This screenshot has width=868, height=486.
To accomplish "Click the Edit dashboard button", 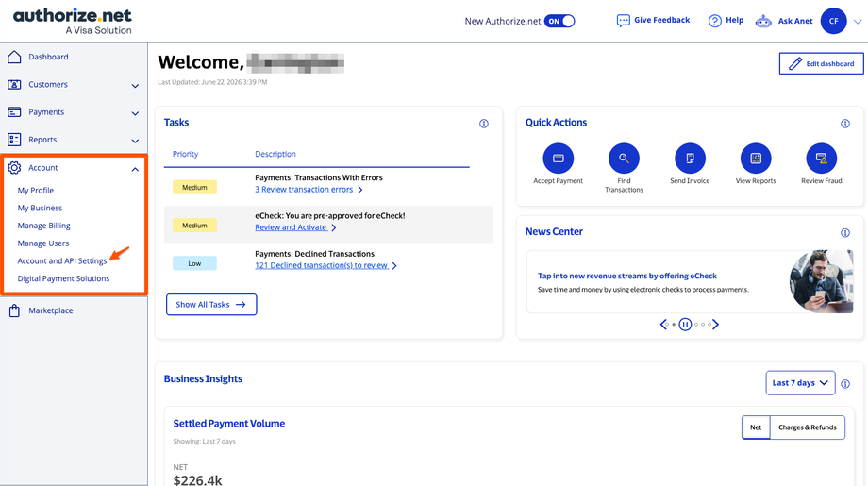I will click(821, 63).
